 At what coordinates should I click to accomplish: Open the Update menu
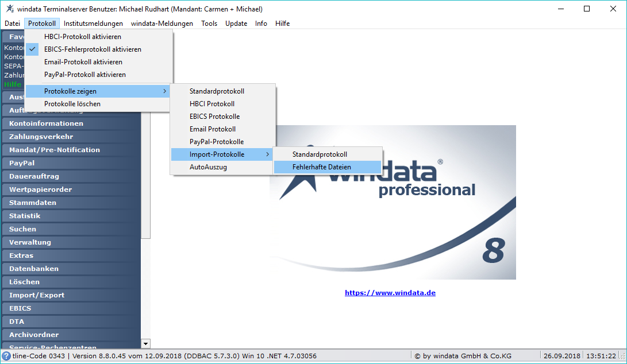coord(236,24)
